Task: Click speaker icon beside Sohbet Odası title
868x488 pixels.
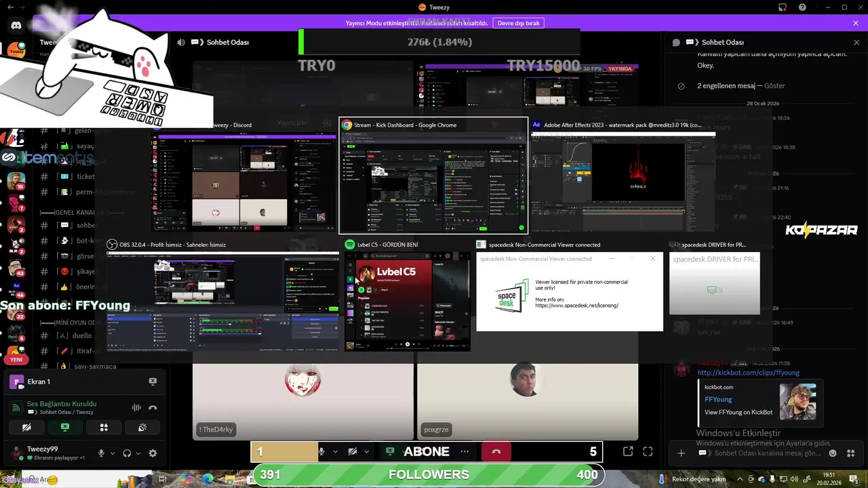Action: coord(181,42)
